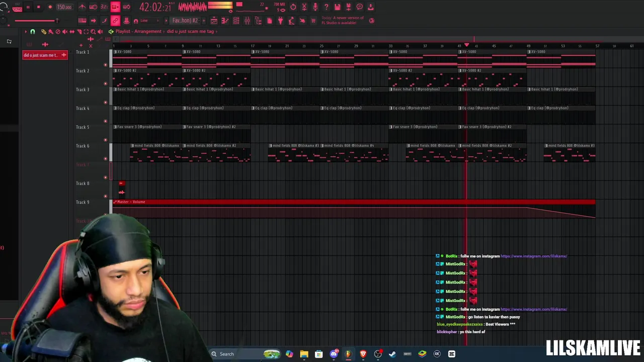Open the help question-mark icon
644x362 pixels.
pos(326,7)
